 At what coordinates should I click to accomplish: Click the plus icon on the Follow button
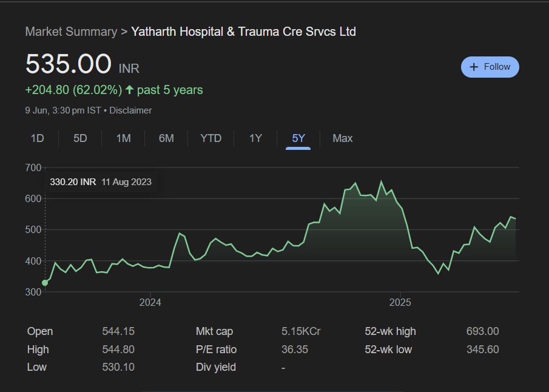(x=473, y=67)
